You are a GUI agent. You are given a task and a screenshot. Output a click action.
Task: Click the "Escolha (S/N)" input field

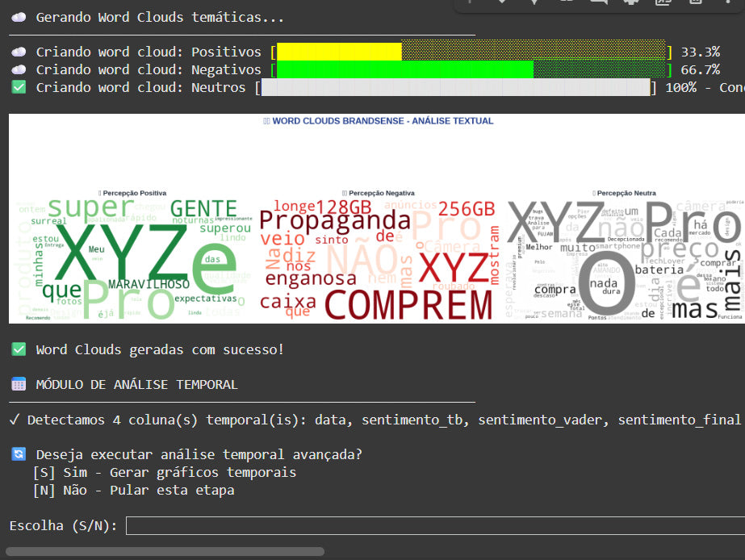point(434,526)
